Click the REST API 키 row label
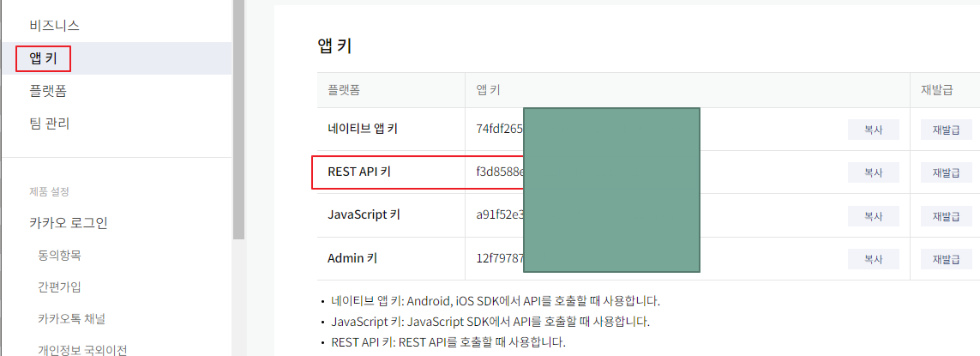The image size is (980, 356). pyautogui.click(x=358, y=172)
